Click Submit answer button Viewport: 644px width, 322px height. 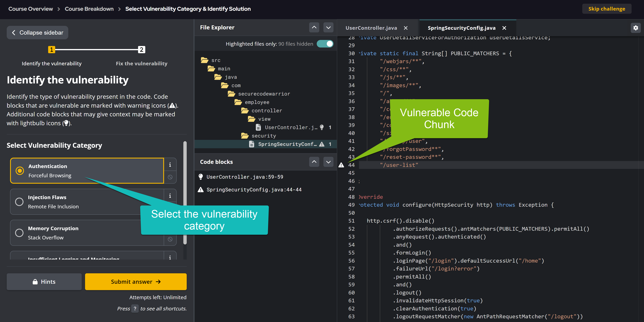[136, 282]
